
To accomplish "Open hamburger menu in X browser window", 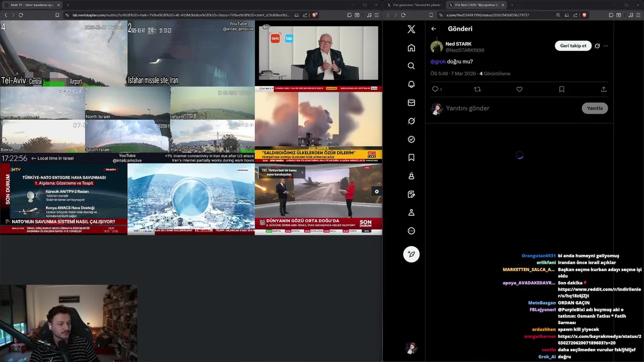I will click(x=637, y=15).
